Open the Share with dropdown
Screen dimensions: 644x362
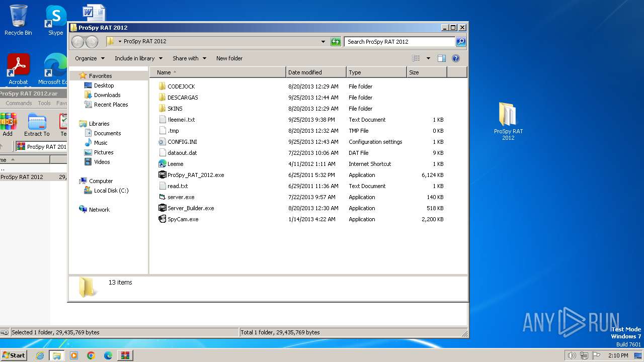pyautogui.click(x=189, y=58)
